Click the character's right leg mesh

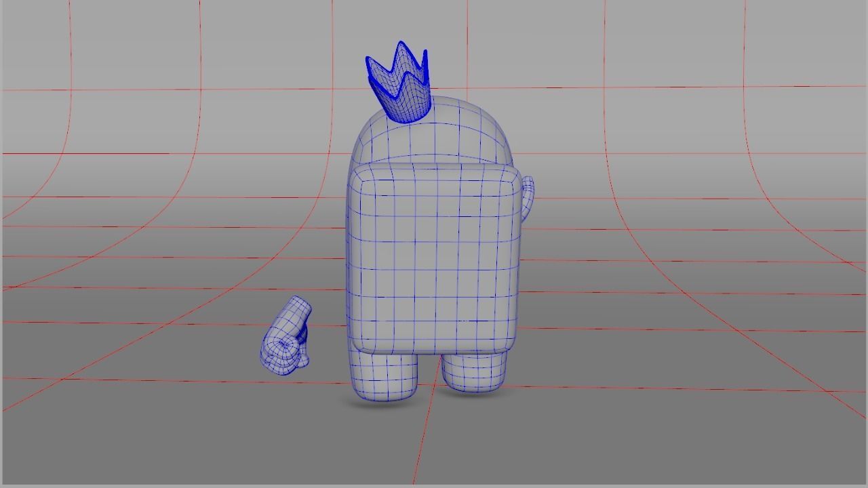tap(475, 373)
